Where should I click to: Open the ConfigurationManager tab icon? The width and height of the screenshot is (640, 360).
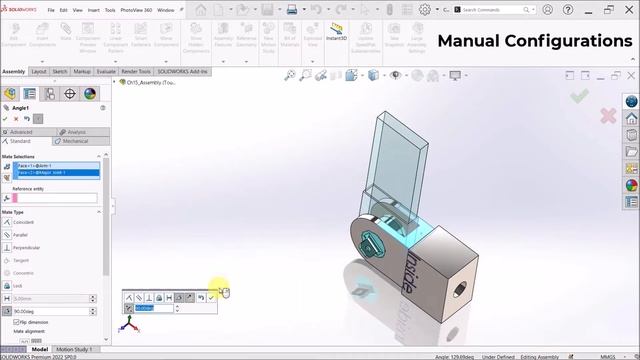[50, 93]
